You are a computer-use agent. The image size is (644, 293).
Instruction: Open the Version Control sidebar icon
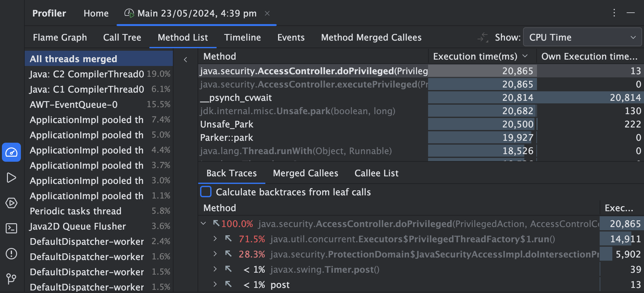pyautogui.click(x=11, y=279)
